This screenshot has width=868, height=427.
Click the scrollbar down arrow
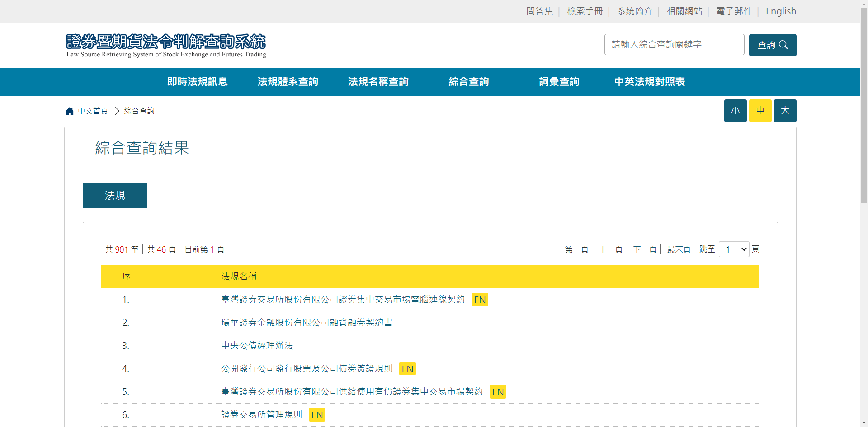click(864, 423)
